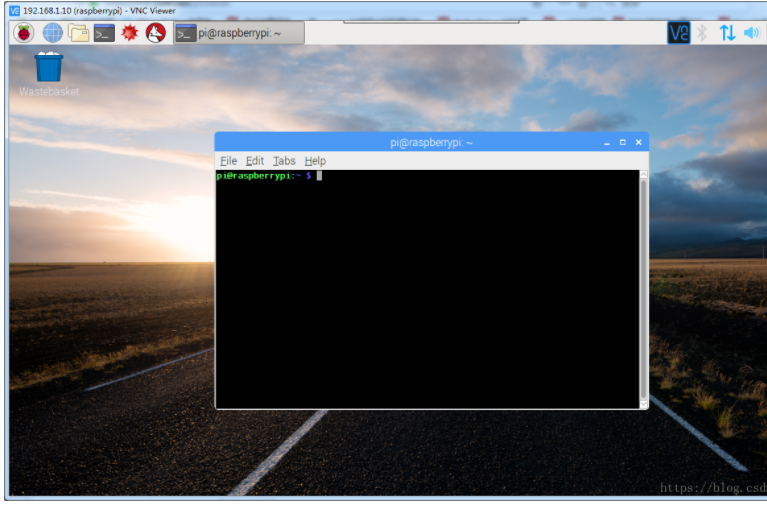Select the Wastebasket desktop icon
The height and width of the screenshot is (508, 767).
pyautogui.click(x=49, y=74)
